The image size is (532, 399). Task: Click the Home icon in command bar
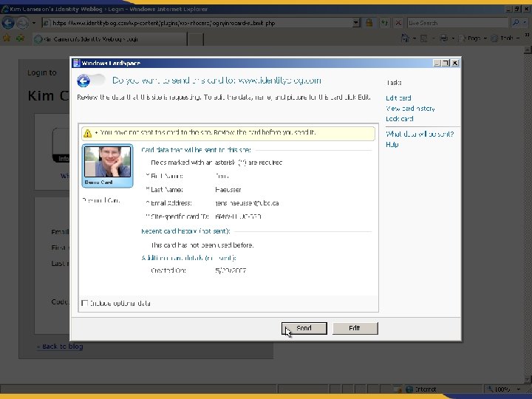(x=405, y=38)
